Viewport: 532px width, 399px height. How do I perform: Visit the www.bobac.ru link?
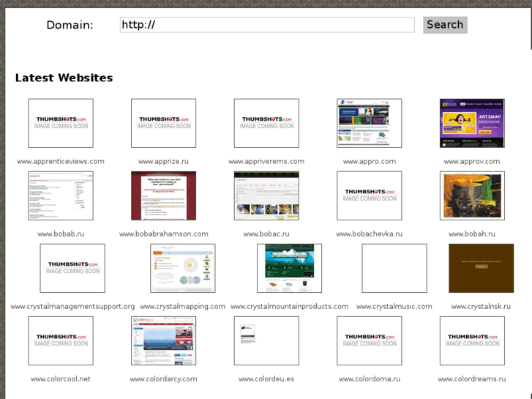[x=266, y=234]
